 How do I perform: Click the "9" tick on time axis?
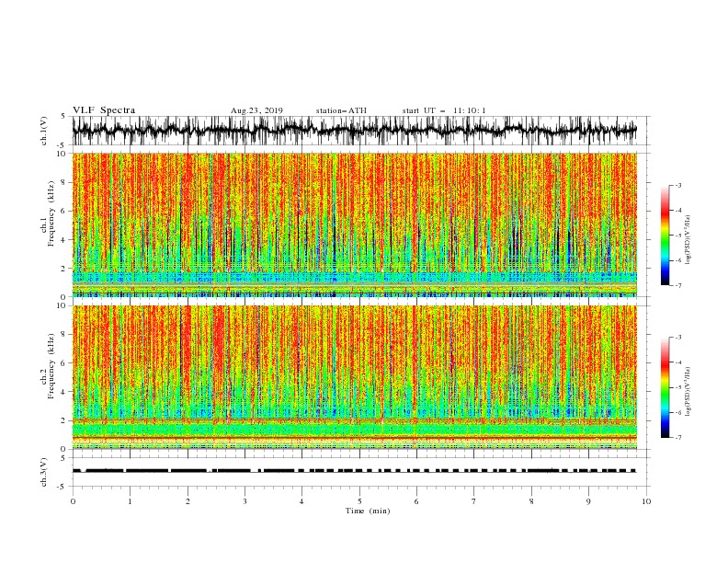(588, 501)
